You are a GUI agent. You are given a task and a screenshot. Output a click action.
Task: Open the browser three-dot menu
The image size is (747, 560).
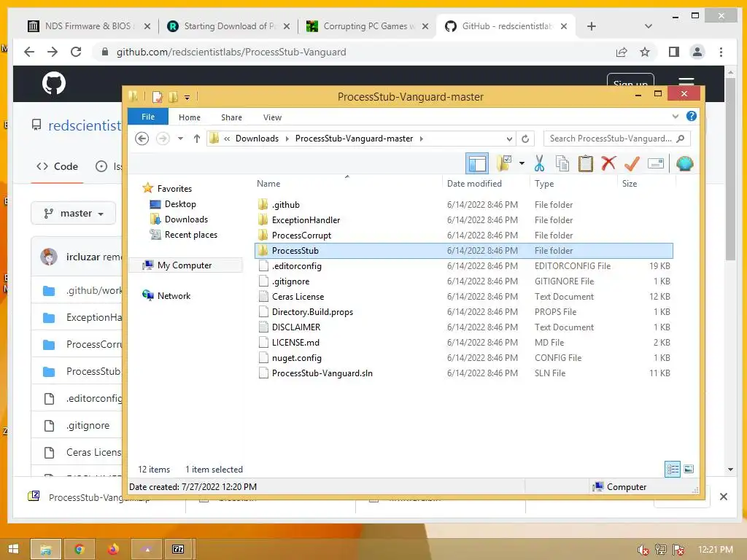click(721, 52)
